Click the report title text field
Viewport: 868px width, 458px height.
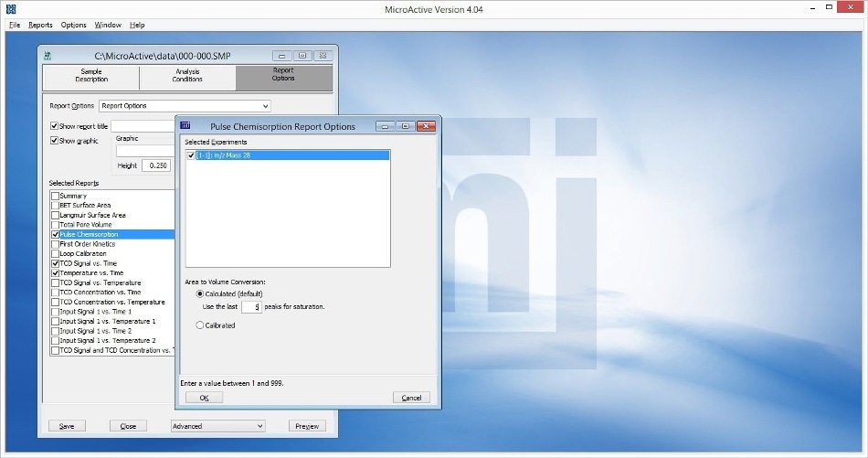tap(143, 126)
